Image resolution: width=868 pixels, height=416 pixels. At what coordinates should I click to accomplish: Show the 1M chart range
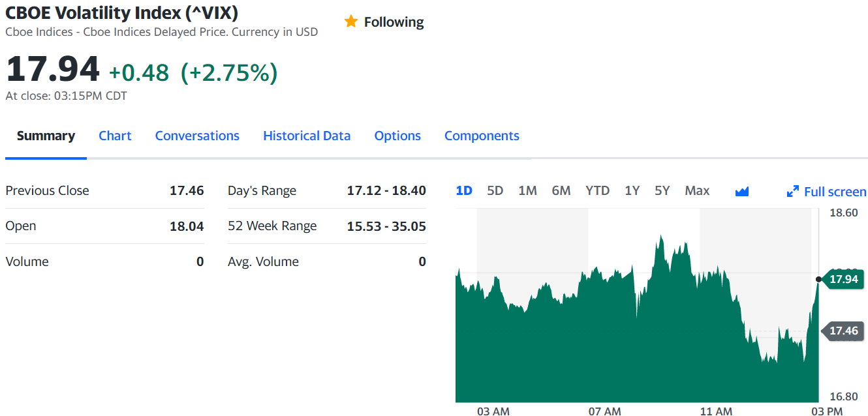point(527,190)
